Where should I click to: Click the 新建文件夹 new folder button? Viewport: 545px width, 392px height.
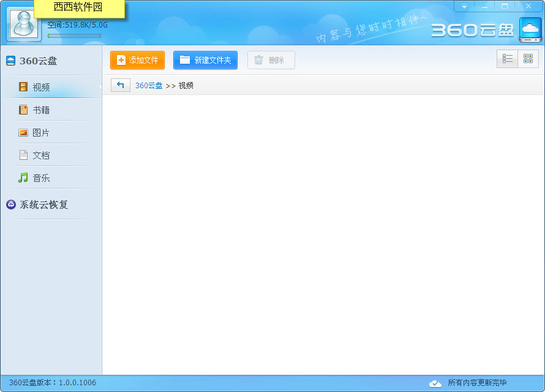205,60
